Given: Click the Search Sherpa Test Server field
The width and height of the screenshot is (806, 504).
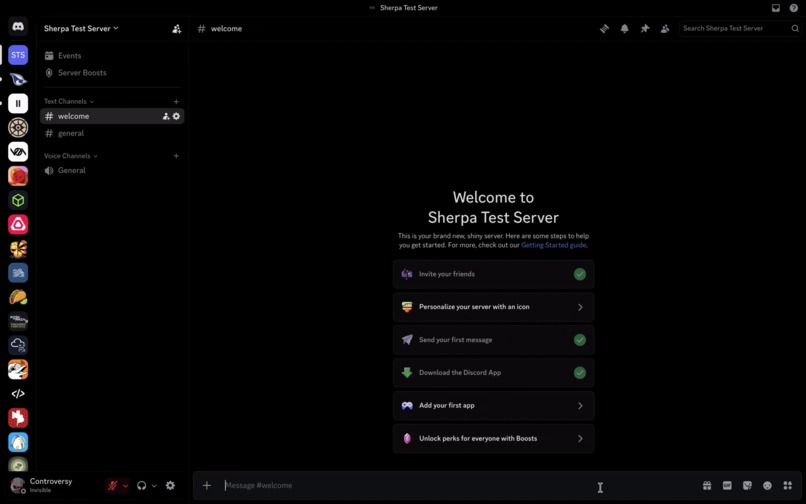Looking at the screenshot, I should pos(740,29).
